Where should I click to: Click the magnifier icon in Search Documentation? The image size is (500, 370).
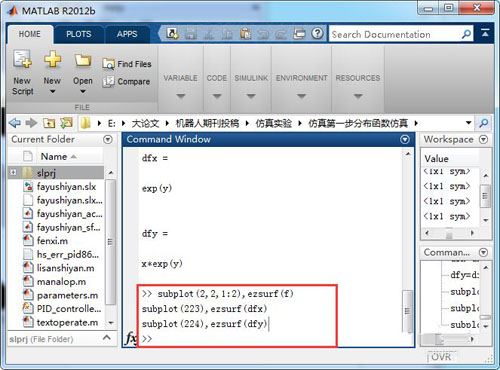tap(466, 34)
